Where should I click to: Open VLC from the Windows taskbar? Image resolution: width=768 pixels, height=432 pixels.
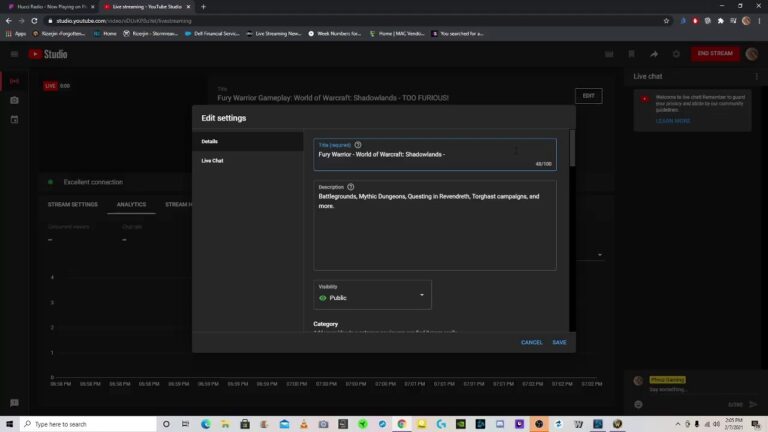tap(304, 424)
